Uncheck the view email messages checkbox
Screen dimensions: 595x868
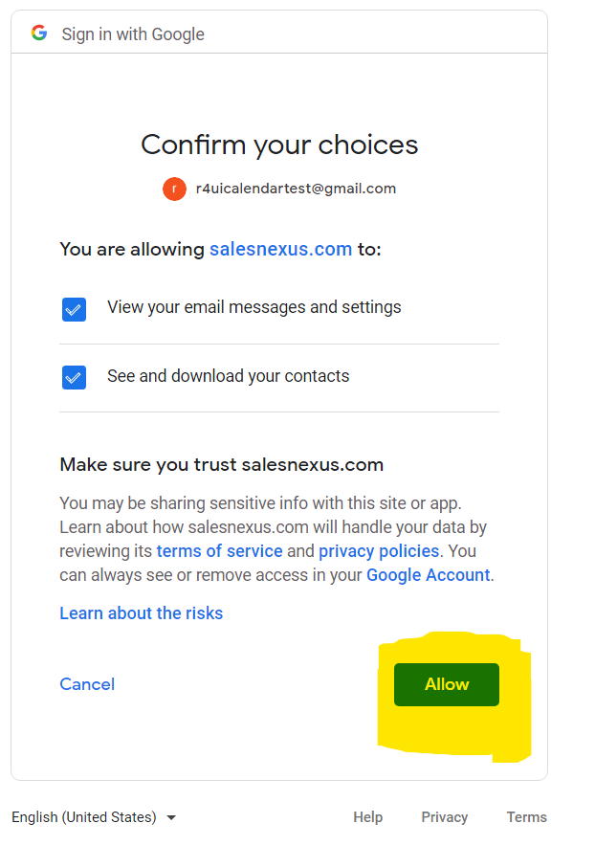[x=74, y=309]
